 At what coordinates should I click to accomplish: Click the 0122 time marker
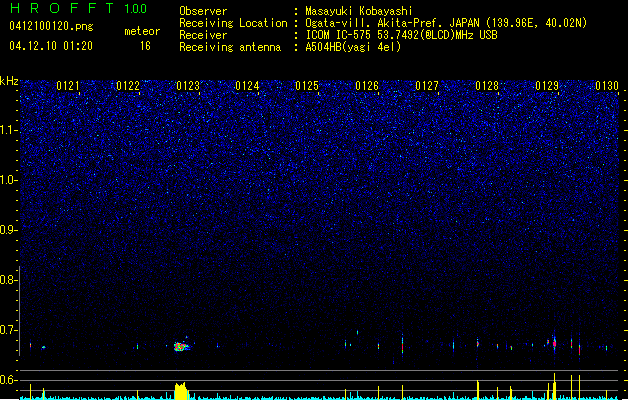click(x=128, y=86)
